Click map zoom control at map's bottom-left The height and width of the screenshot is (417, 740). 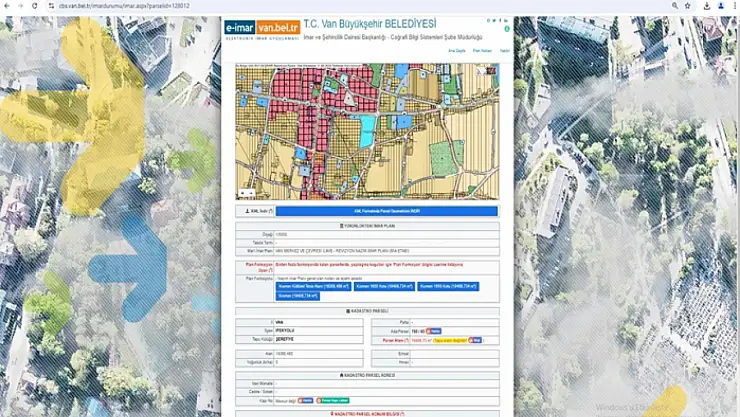pos(246,192)
